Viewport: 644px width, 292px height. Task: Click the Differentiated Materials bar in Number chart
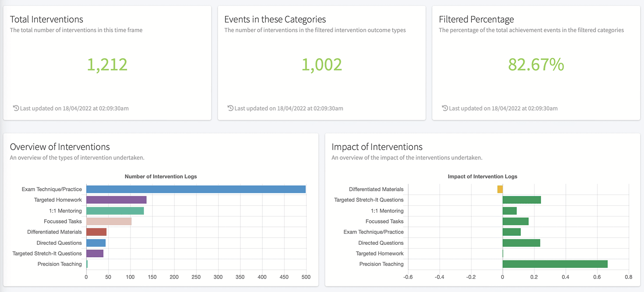click(x=96, y=232)
